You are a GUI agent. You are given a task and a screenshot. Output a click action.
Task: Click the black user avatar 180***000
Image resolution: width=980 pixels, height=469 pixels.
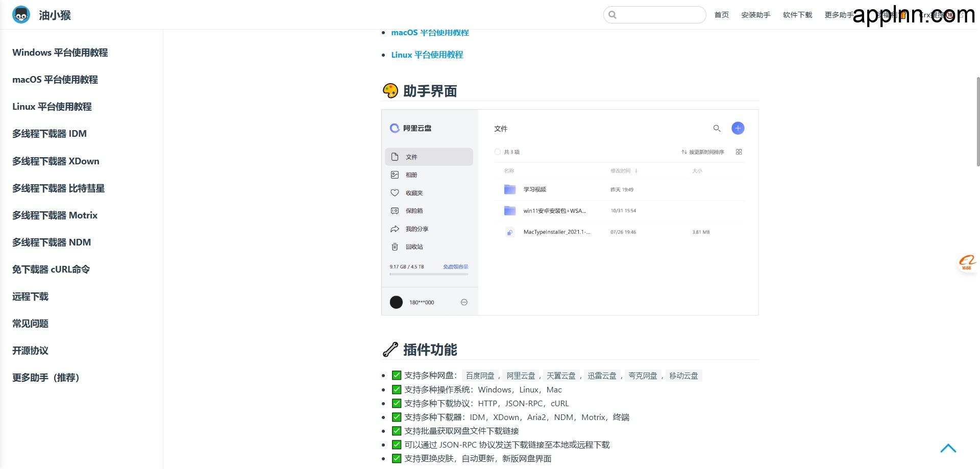click(x=396, y=302)
